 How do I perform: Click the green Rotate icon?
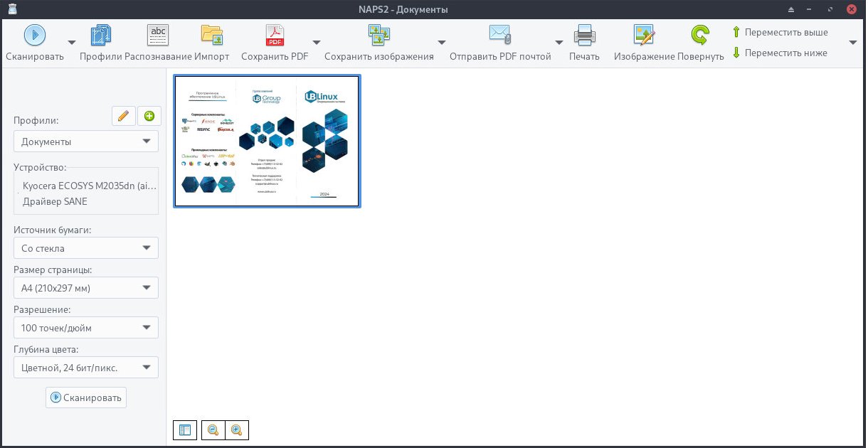pos(700,35)
